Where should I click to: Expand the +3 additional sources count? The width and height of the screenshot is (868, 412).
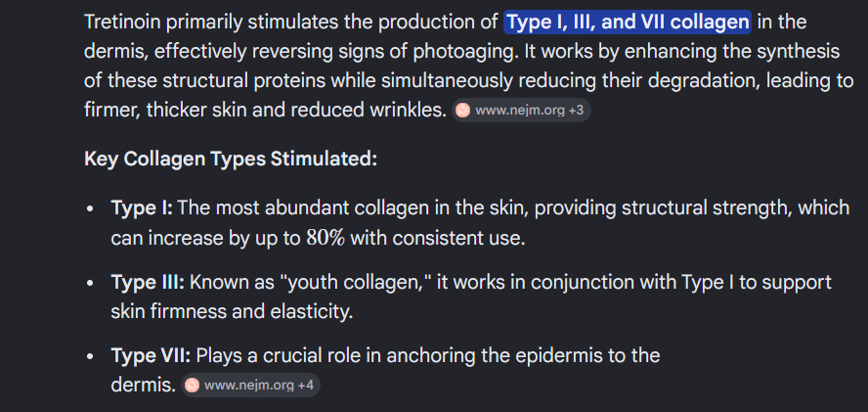click(577, 111)
